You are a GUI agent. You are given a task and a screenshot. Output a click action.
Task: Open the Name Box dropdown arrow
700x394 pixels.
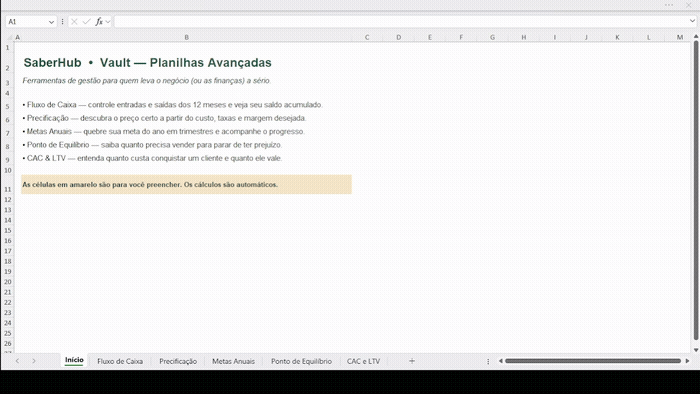point(51,22)
